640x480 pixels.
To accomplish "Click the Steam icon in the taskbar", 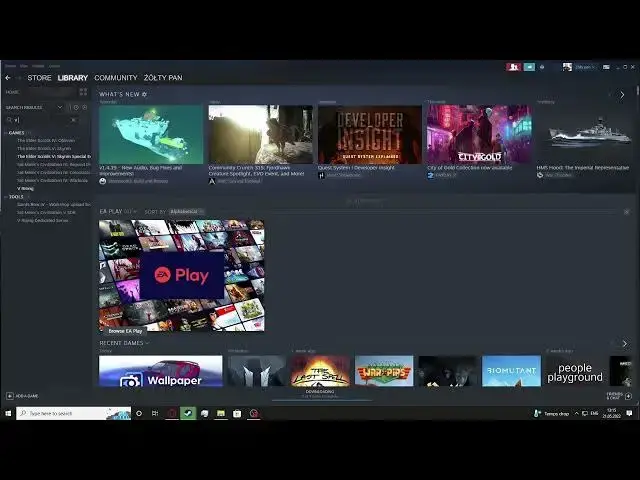I will 188,413.
